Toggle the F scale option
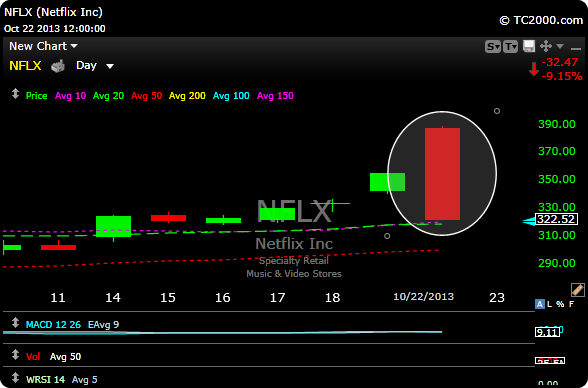The image size is (588, 388). point(572,304)
